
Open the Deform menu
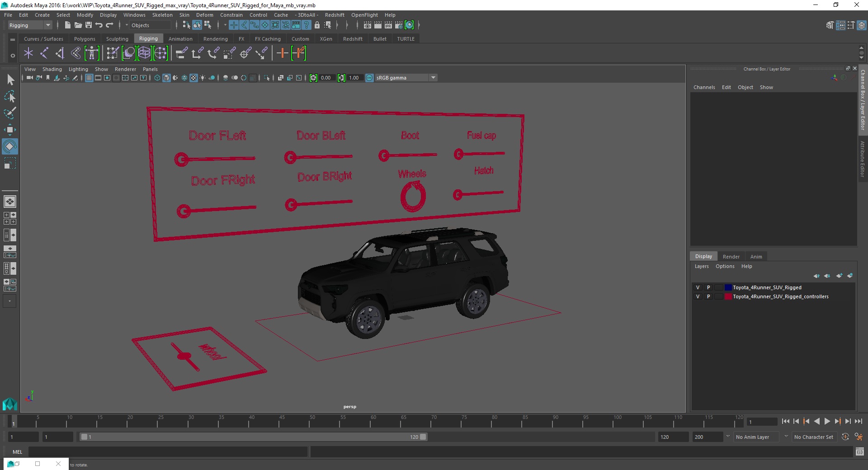[204, 15]
